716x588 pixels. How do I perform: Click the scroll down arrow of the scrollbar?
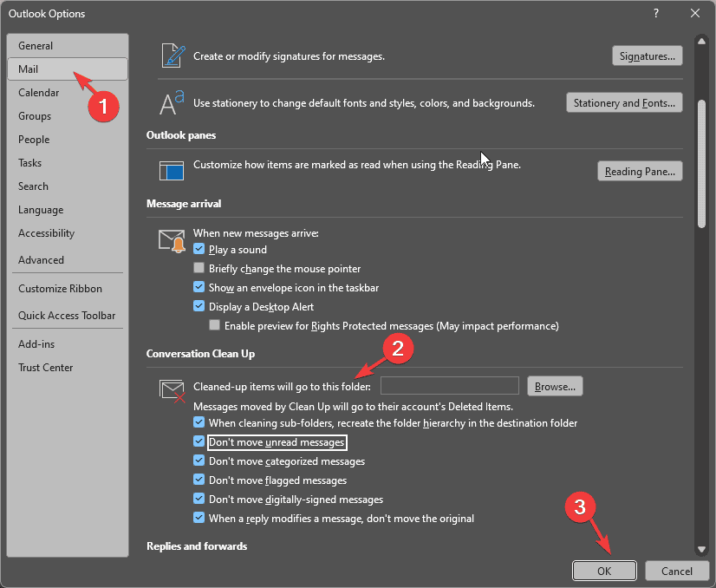tap(700, 548)
